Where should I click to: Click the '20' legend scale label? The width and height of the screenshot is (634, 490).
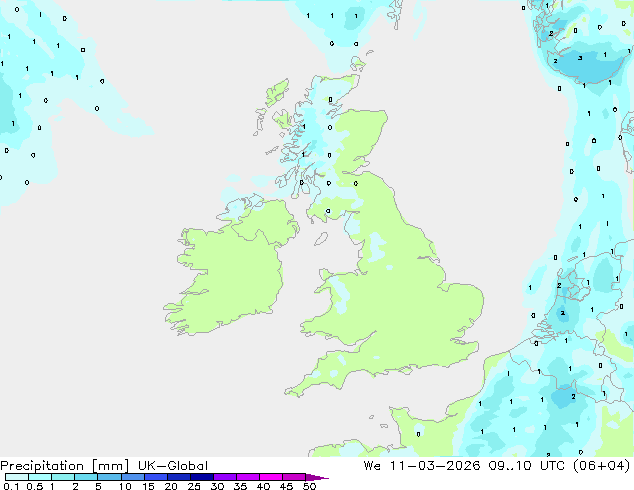171,486
